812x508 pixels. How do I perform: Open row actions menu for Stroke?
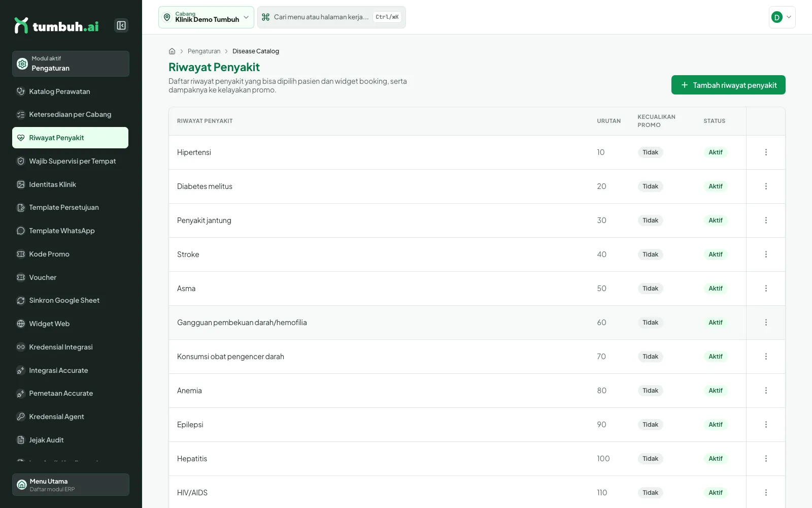(x=766, y=255)
